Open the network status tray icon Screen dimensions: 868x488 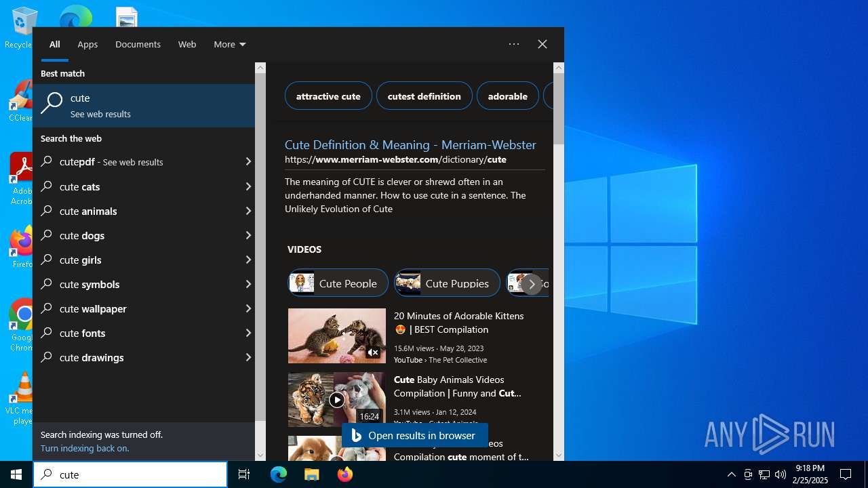(x=764, y=474)
